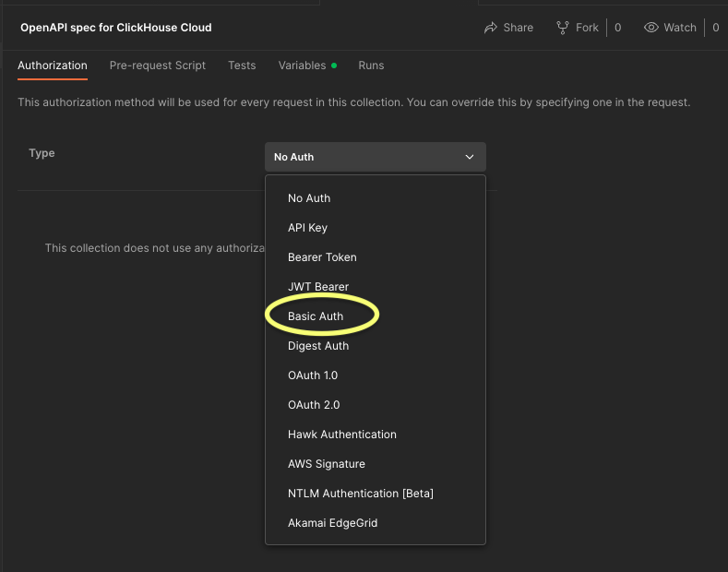Screen dimensions: 728x572
Task: Click the chevron in the auth Type selector
Action: coord(470,157)
